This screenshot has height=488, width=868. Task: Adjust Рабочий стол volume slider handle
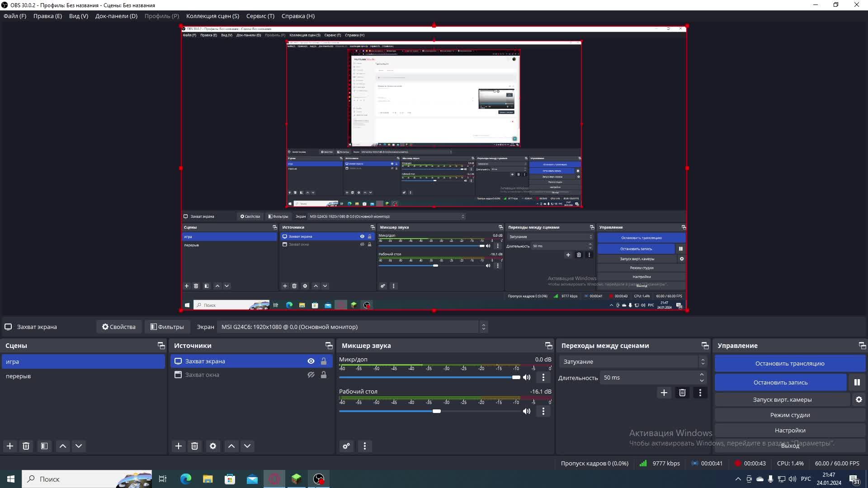point(436,411)
